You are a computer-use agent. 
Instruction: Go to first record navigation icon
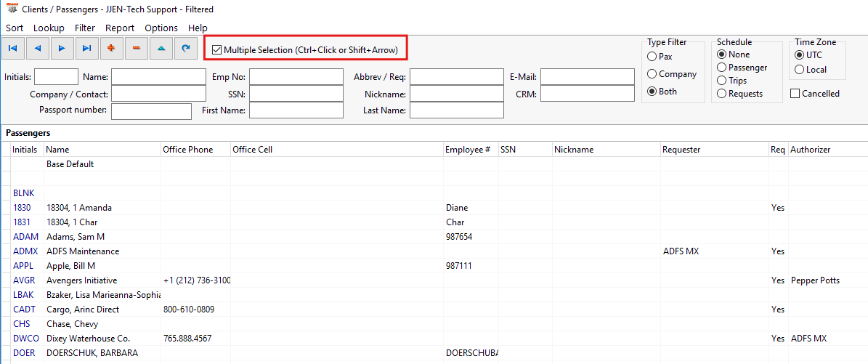click(x=13, y=48)
